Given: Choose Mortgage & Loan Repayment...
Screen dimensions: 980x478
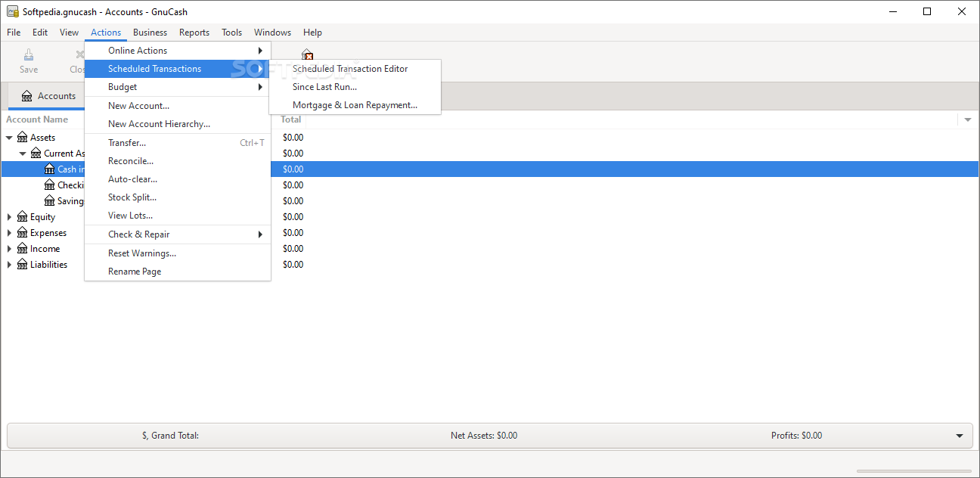Looking at the screenshot, I should (x=355, y=105).
